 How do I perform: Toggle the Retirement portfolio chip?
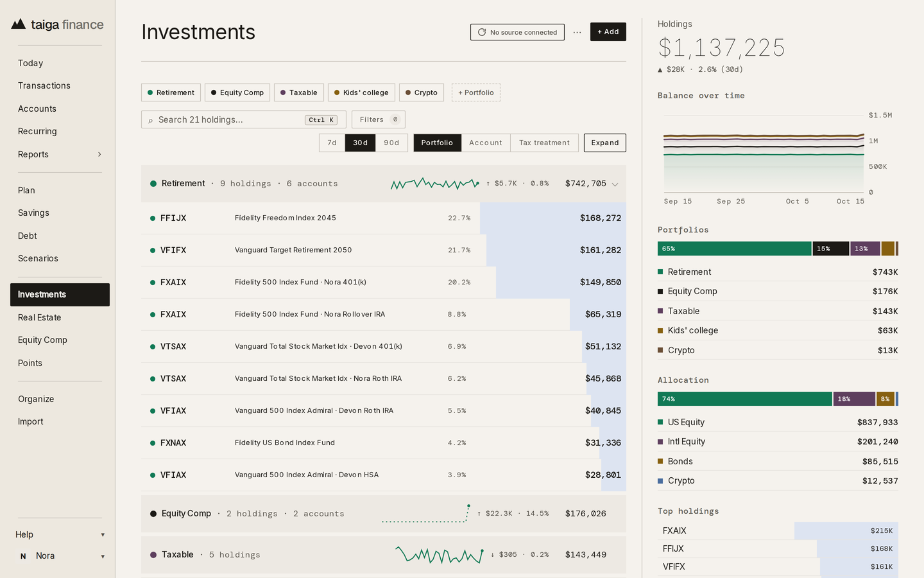(x=171, y=92)
